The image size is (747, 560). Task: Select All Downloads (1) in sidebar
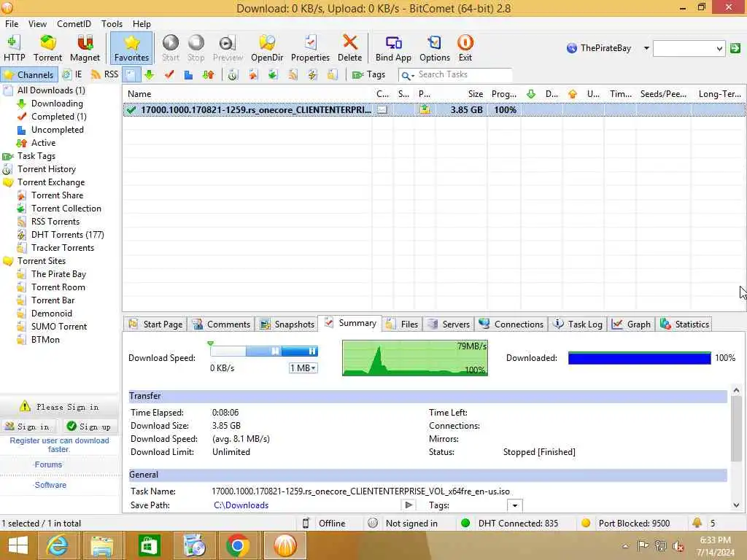pyautogui.click(x=51, y=90)
